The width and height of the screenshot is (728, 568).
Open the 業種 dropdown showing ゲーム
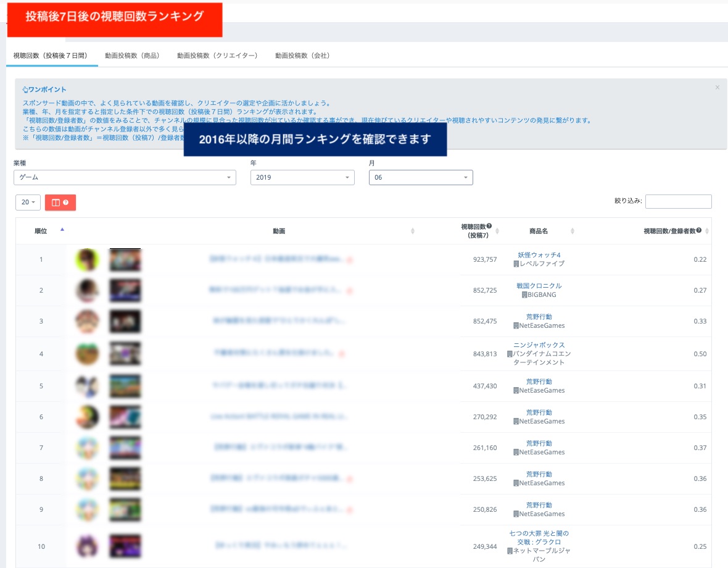[x=125, y=177]
